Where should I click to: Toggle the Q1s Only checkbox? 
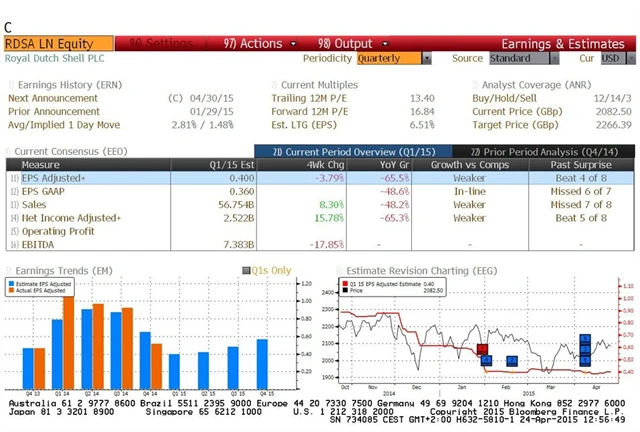pyautogui.click(x=246, y=271)
